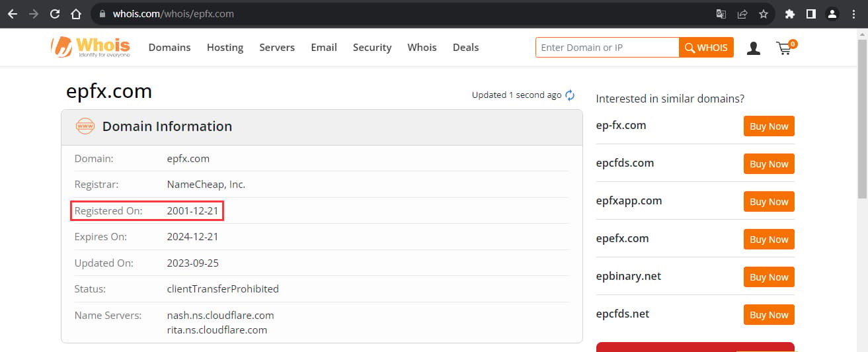Click name server nash.ns.cloudflare.com
The image size is (868, 352).
pyautogui.click(x=220, y=316)
